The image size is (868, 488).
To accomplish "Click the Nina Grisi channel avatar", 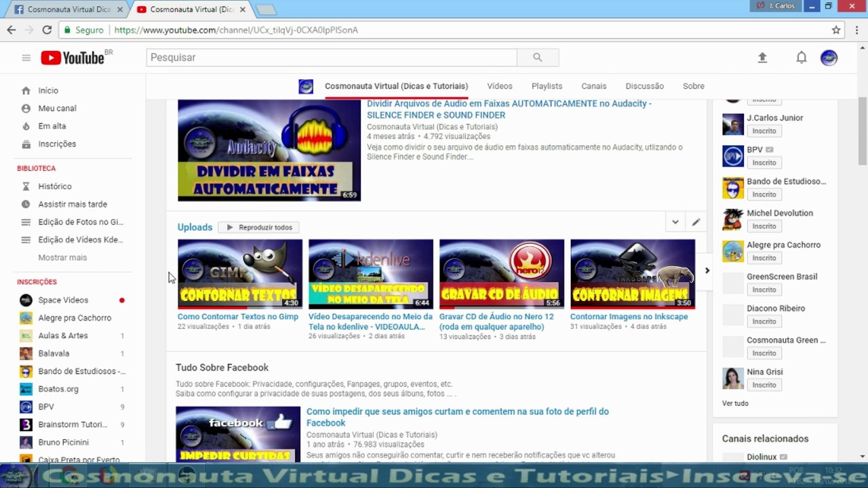I will (x=733, y=378).
